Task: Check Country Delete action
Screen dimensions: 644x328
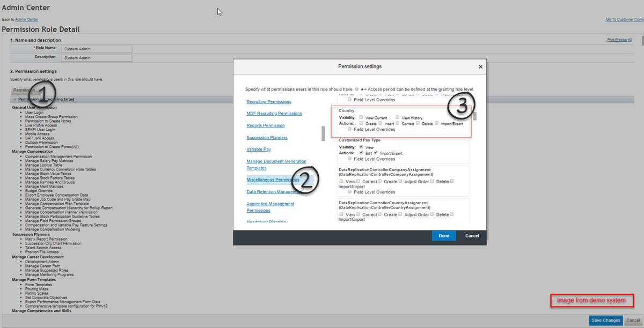Action: [418, 123]
